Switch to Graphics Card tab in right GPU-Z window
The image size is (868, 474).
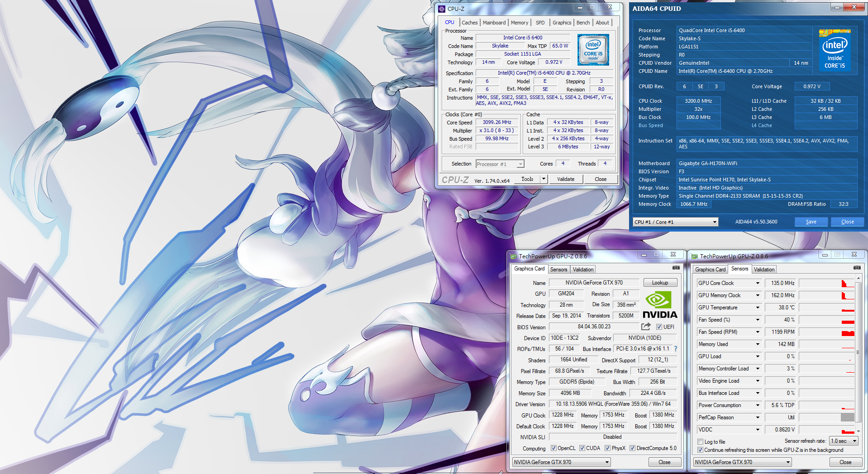coord(711,270)
